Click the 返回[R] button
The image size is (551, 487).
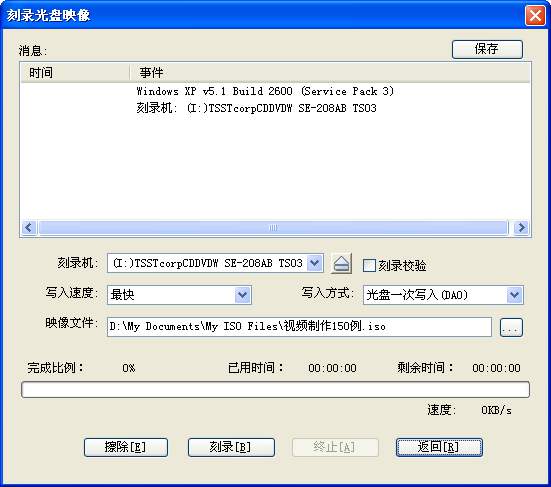(x=439, y=447)
